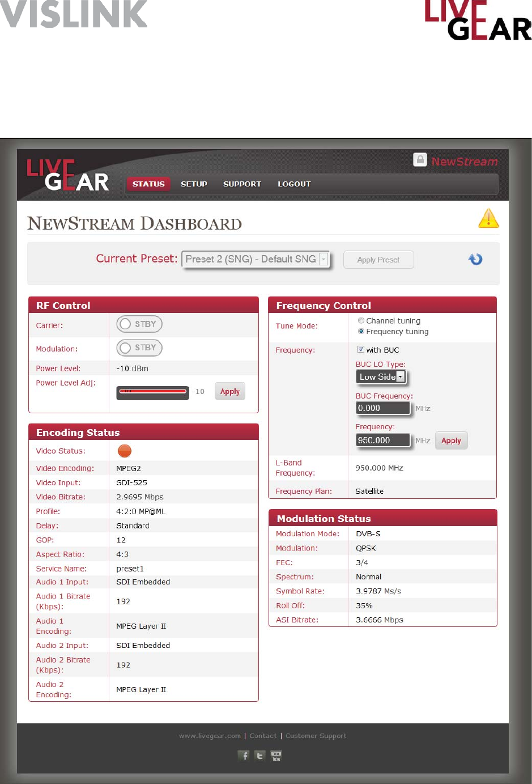
Task: Go to the STATUS tab
Action: tap(148, 184)
